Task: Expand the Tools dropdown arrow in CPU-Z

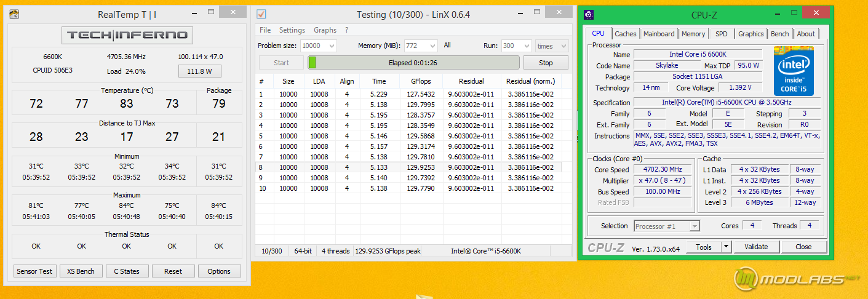Action: [726, 247]
